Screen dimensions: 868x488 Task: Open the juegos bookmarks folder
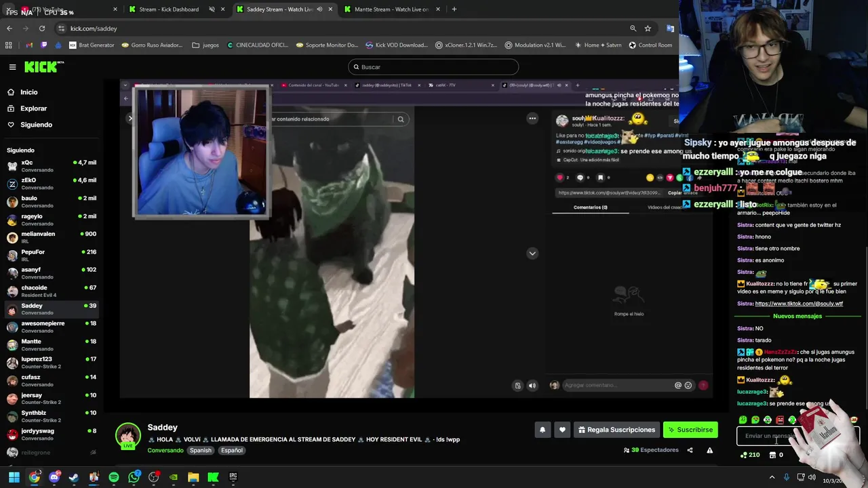(x=205, y=45)
